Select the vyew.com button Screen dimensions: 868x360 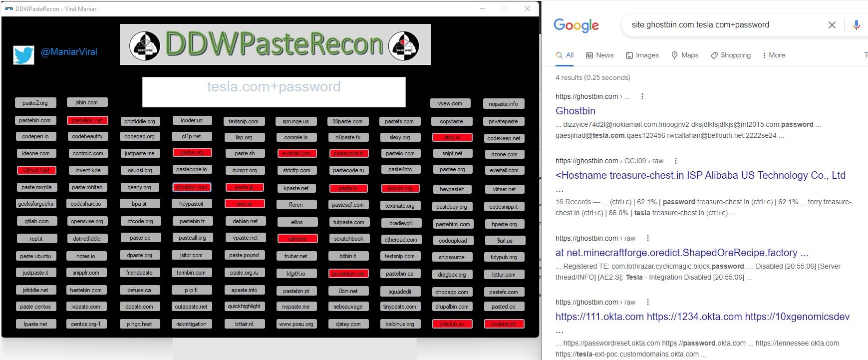click(450, 103)
